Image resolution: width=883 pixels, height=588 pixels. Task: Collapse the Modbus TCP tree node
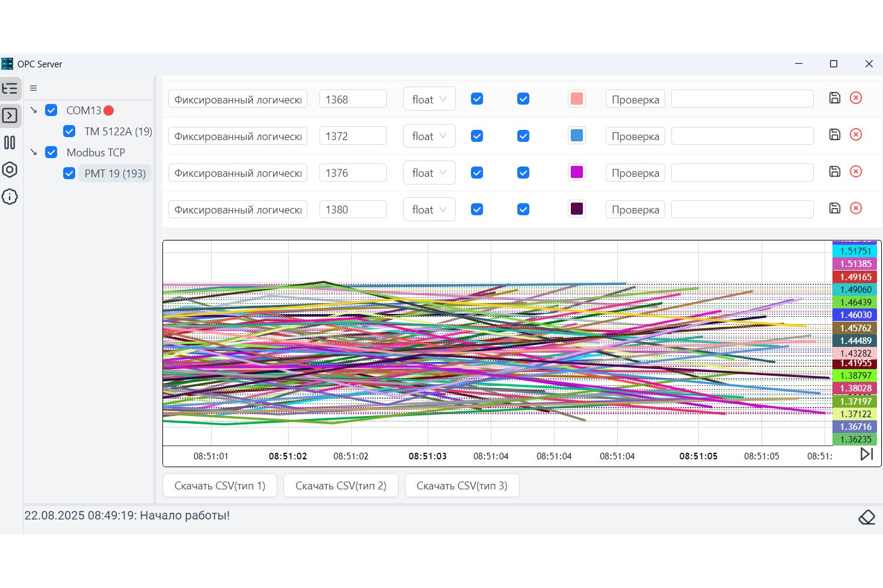[x=34, y=153]
